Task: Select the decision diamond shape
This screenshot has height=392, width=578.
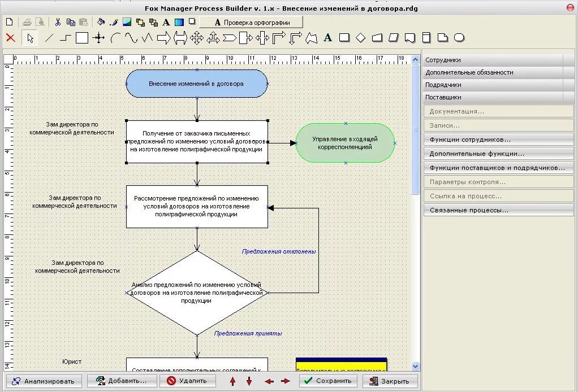Action: [360, 37]
